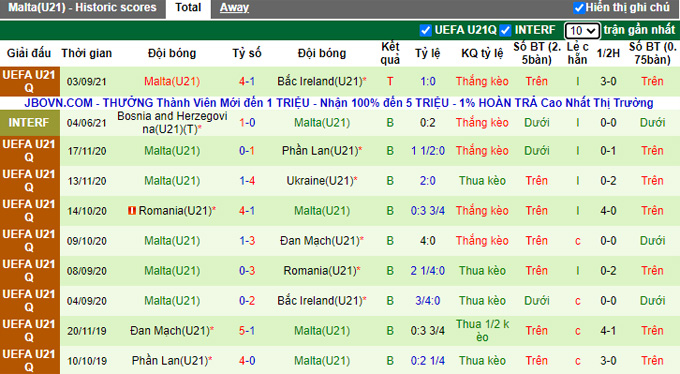The width and height of the screenshot is (680, 374).
Task: Click the 0-1 score on 17/11/20
Action: click(247, 151)
